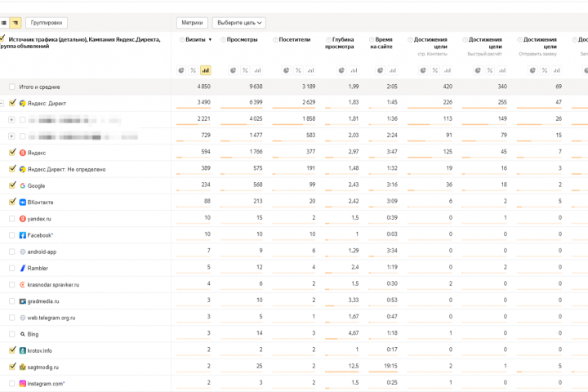Click the sagtmodig.ru source row
The image size is (588, 392).
[x=43, y=367]
